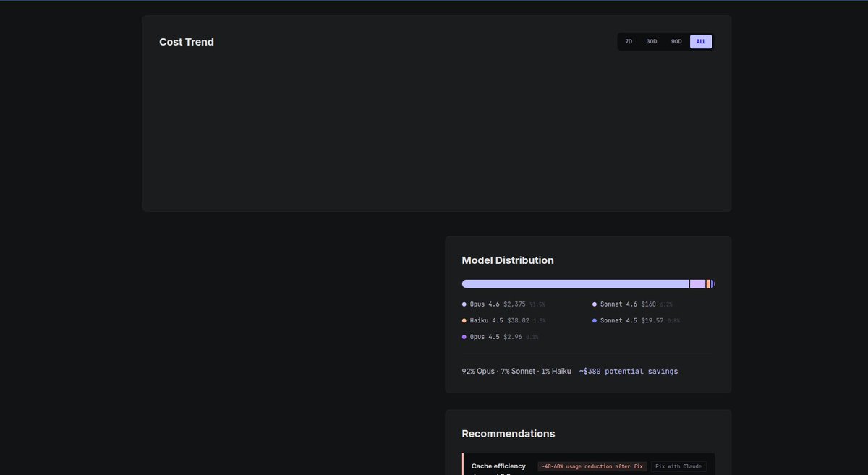Click the Sonnet 4.6 legend label
Viewport: 868px width, 475px height.
click(x=618, y=304)
